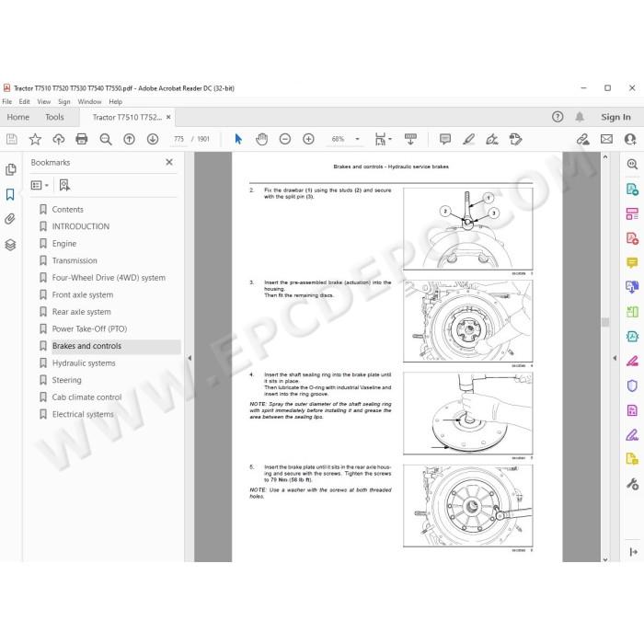Viewport: 644px width, 644px height.
Task: Activate the Selection arrow tool
Action: [x=238, y=139]
